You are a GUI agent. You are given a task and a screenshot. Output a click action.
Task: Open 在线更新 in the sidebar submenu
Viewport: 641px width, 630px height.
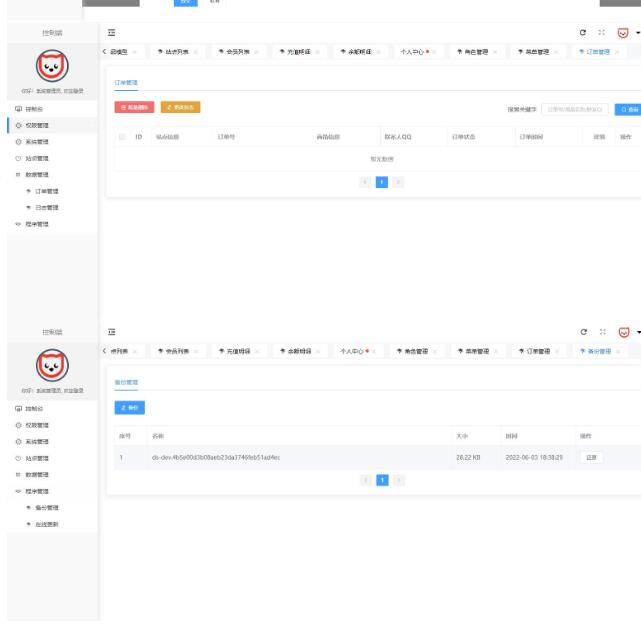(x=48, y=524)
